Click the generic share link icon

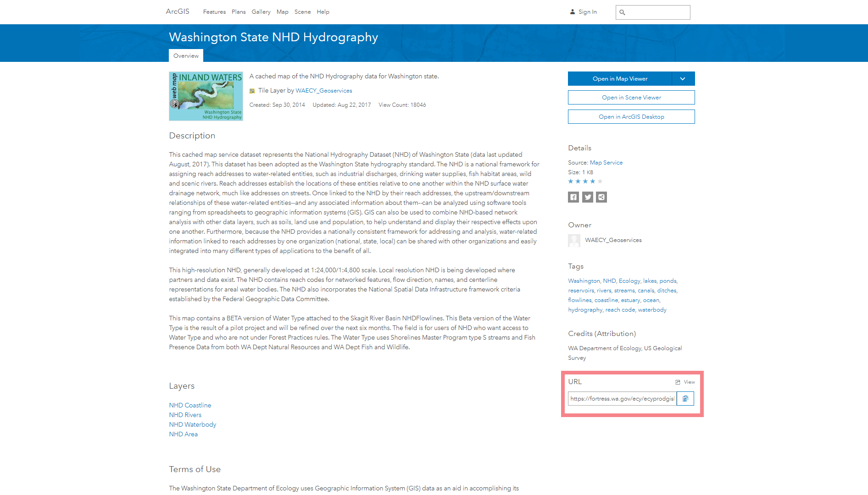[601, 197]
